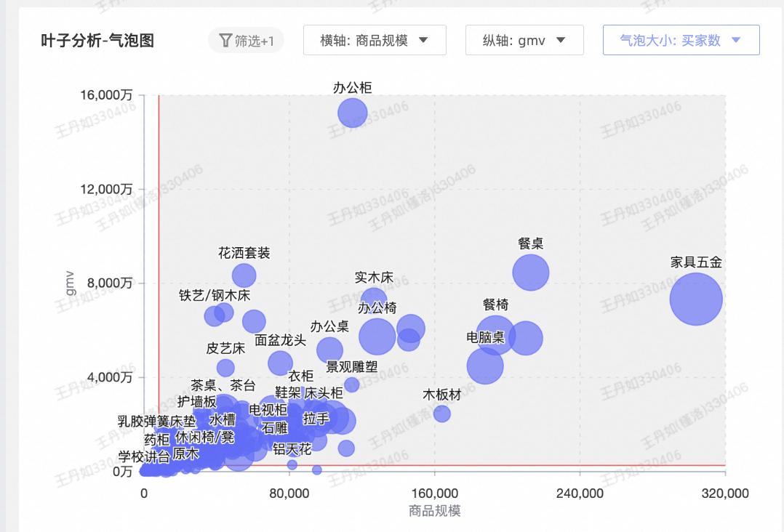Image resolution: width=784 pixels, height=532 pixels.
Task: Open the 筛选+1 filter button
Action: (246, 41)
